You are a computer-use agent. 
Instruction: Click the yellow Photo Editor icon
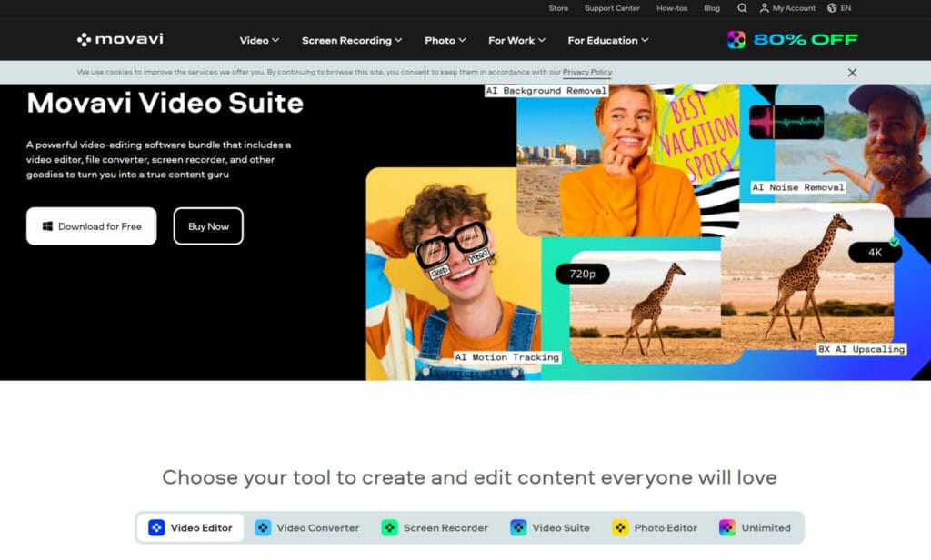[x=620, y=527]
